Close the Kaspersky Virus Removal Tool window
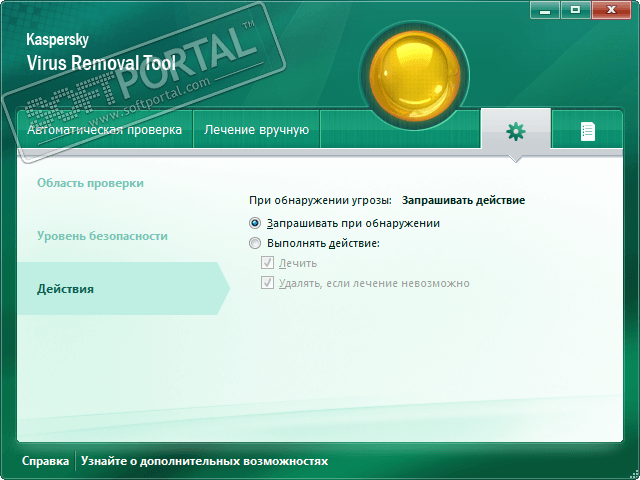Viewport: 640px width, 480px height. tap(611, 10)
